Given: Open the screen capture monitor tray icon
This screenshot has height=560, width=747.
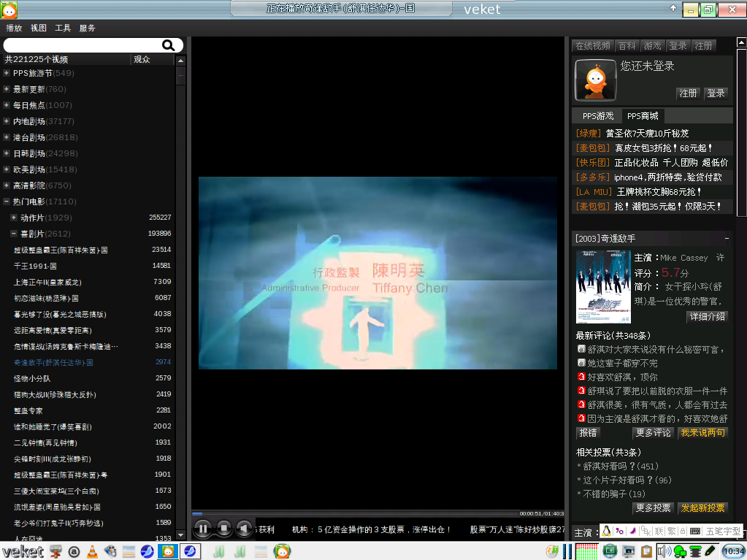Looking at the screenshot, I should [629, 552].
